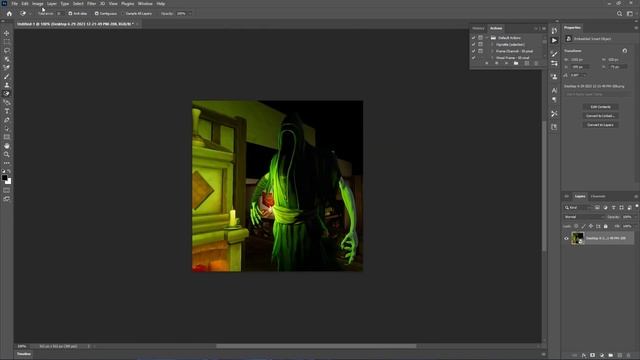This screenshot has width=640, height=360.
Task: Toggle the layer filter on/off switch
Action: coord(637,207)
